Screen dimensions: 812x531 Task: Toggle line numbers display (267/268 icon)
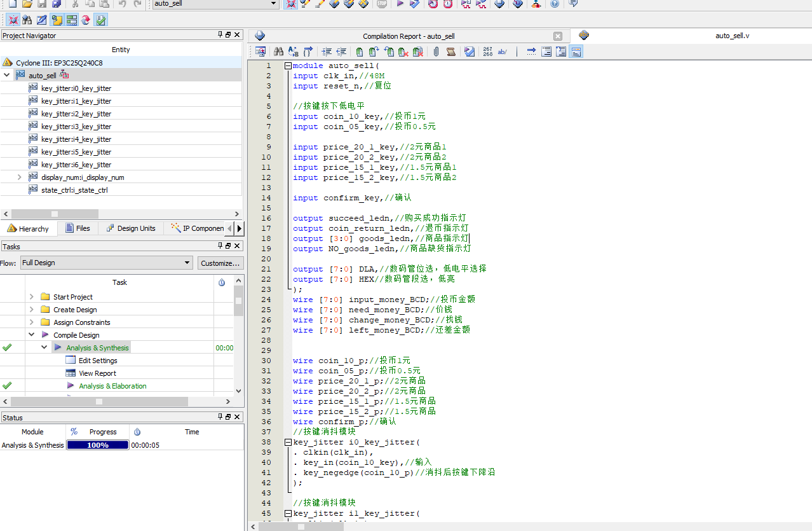(x=487, y=52)
